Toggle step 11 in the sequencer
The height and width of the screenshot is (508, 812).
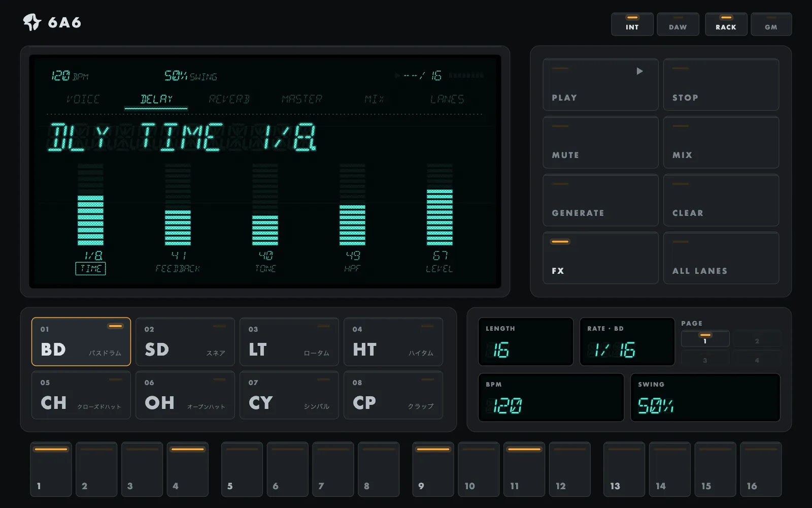(524, 469)
